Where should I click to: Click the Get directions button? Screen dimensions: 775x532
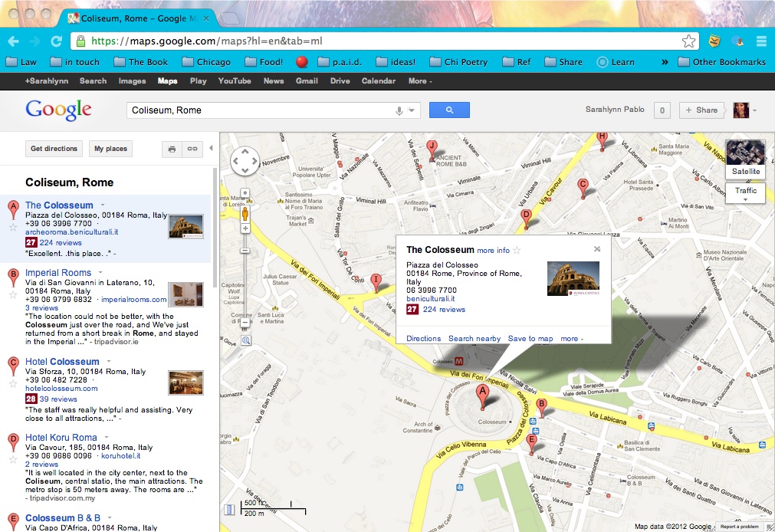[54, 149]
